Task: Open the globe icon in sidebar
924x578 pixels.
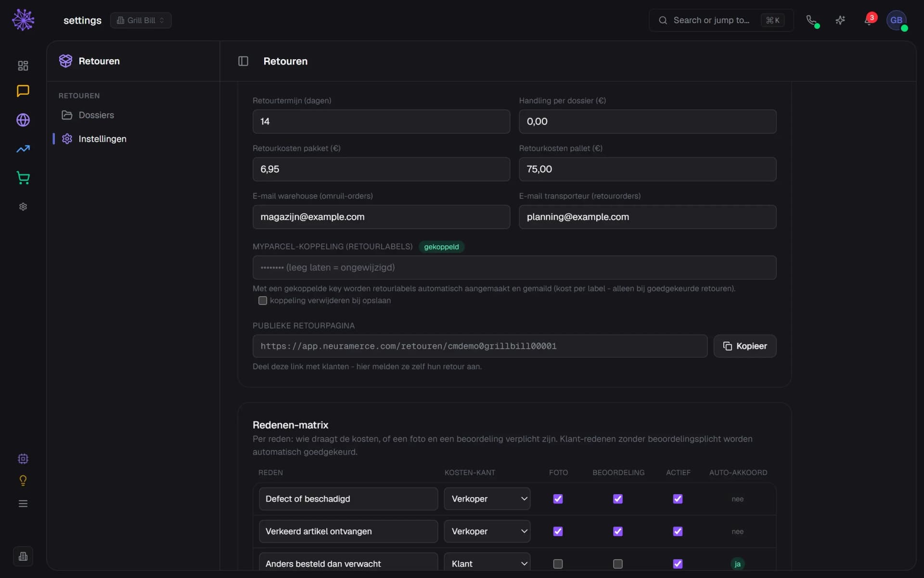Action: [x=23, y=120]
